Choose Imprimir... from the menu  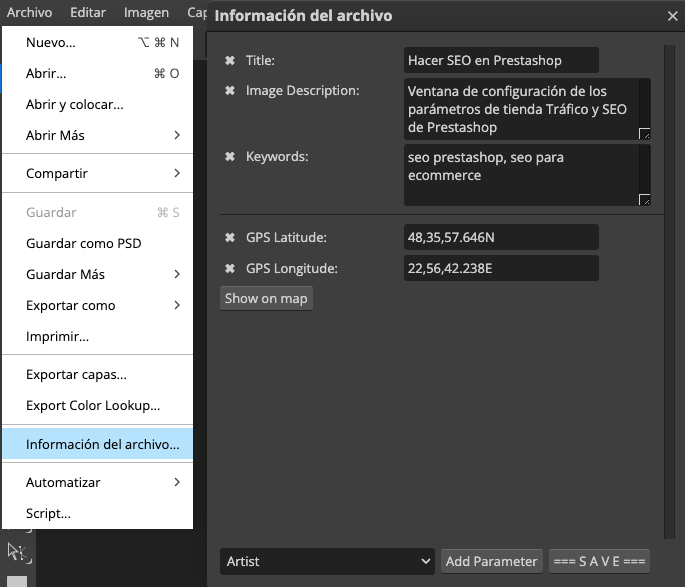(97, 336)
